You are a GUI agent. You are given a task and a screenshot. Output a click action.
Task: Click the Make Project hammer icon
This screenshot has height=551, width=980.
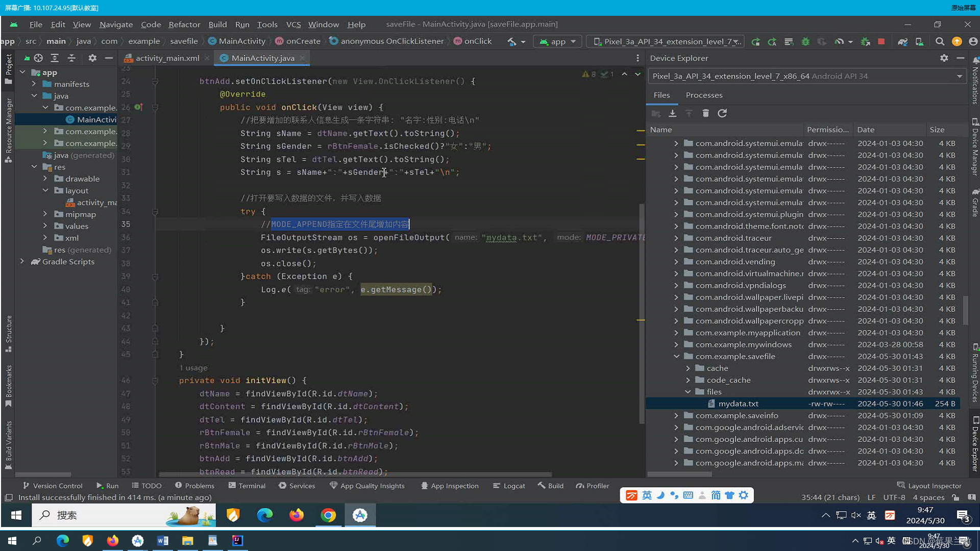coord(511,41)
